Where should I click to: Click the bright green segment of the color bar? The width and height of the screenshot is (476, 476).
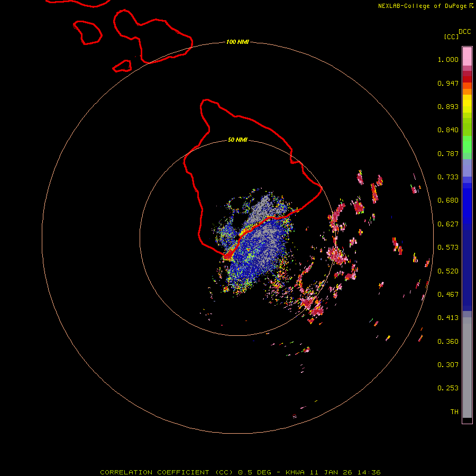(x=467, y=144)
